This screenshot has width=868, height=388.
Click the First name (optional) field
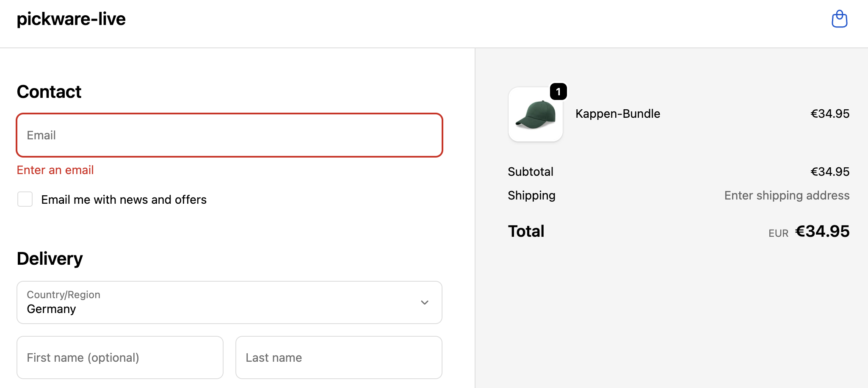click(x=120, y=358)
